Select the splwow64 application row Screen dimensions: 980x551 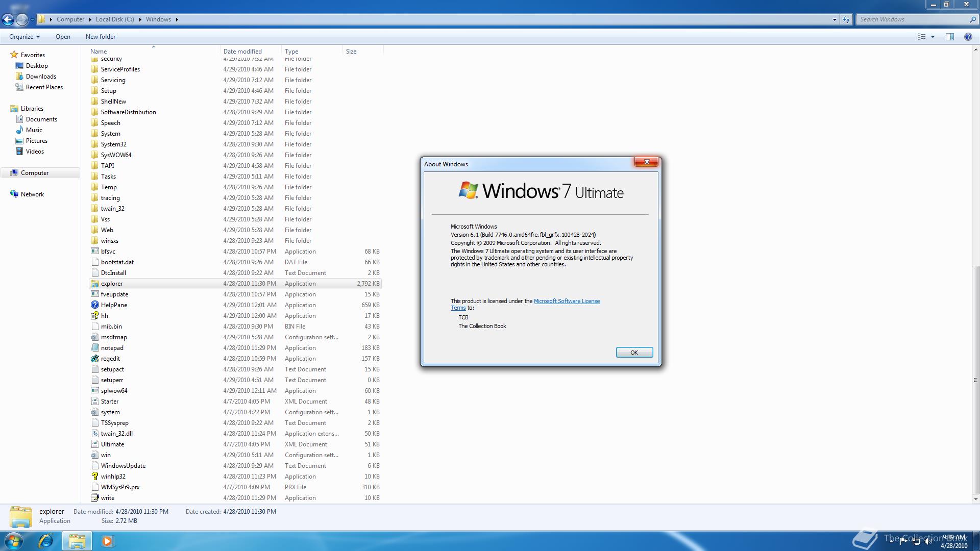235,391
